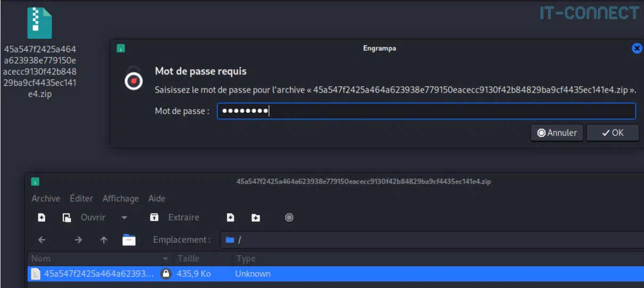Go back with the left arrow

41,240
